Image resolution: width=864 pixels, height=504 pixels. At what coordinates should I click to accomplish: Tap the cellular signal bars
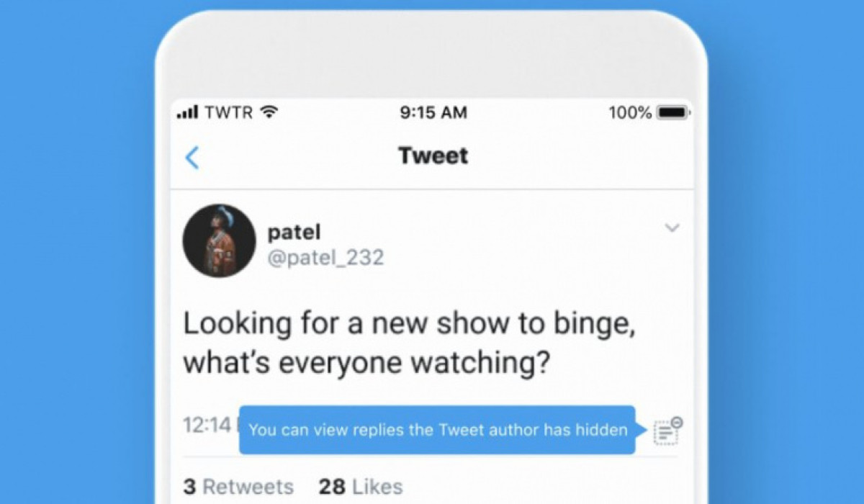187,112
